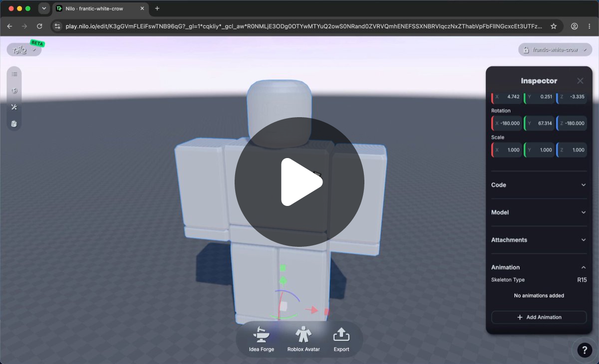599x364 pixels.
Task: Click the Scale Y field
Action: [x=539, y=150]
